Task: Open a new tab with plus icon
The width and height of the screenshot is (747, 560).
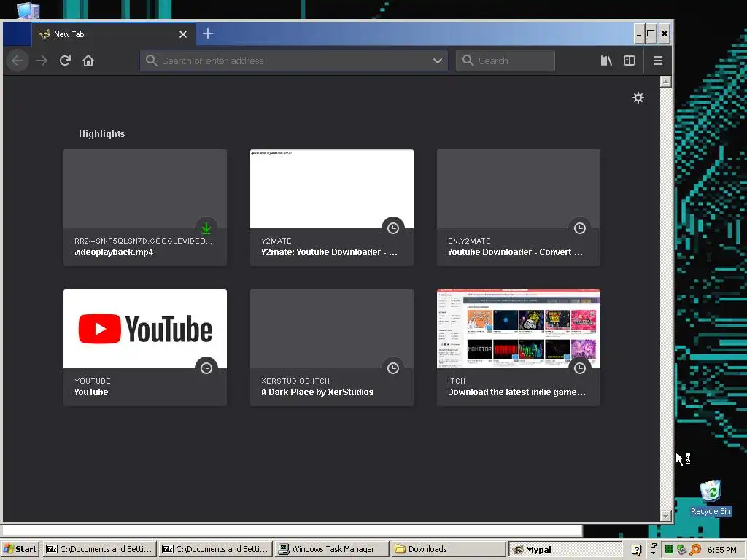Action: [x=208, y=34]
